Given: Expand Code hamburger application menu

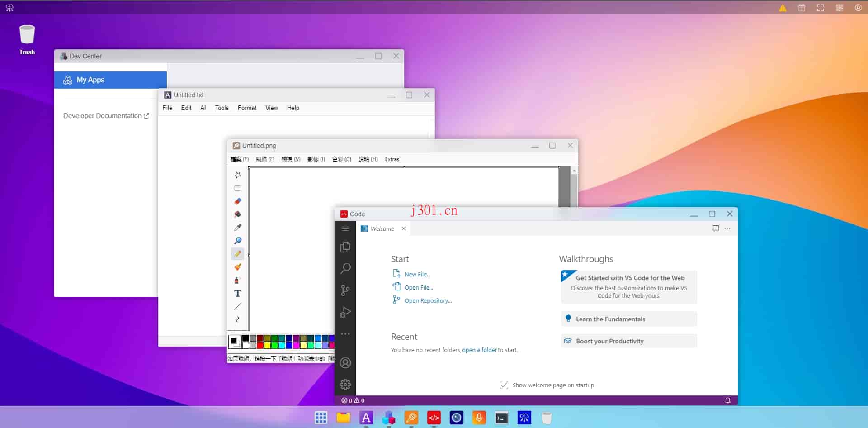Looking at the screenshot, I should point(345,228).
